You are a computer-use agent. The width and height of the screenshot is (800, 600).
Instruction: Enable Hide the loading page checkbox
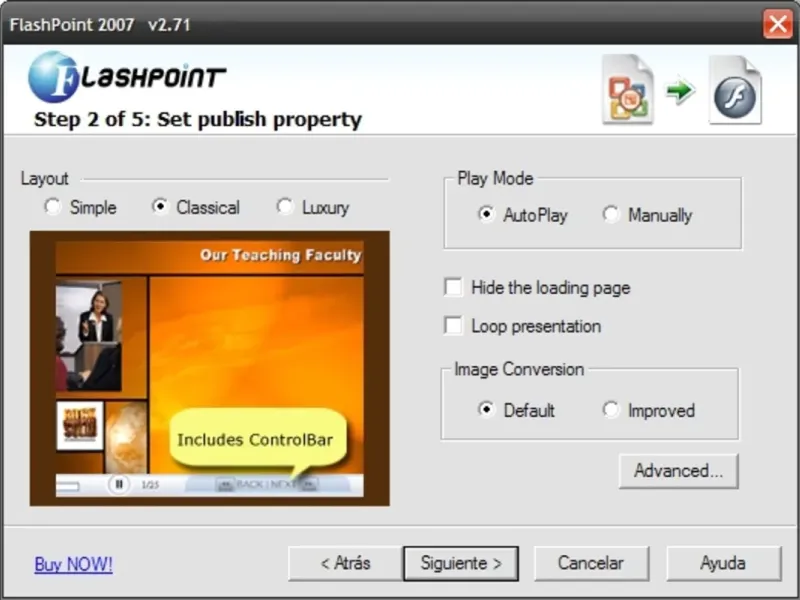click(454, 287)
